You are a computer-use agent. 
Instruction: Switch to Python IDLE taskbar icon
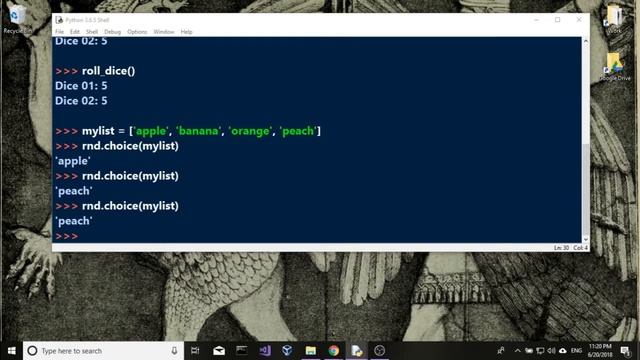click(x=357, y=351)
